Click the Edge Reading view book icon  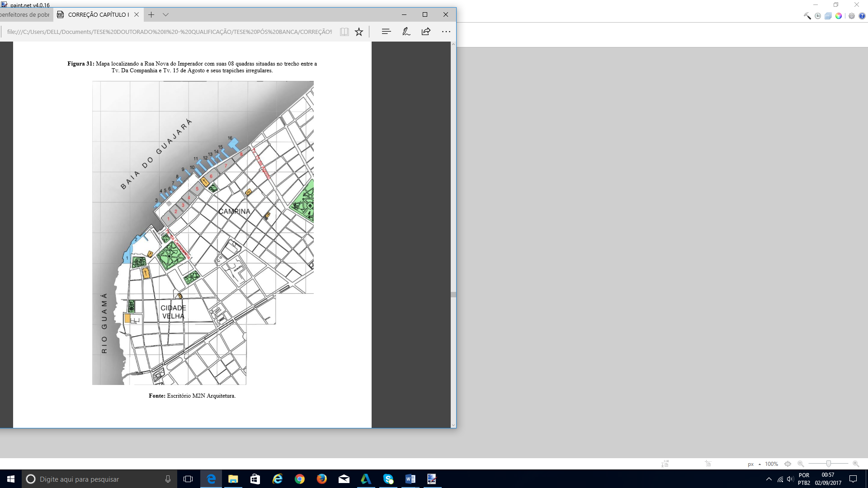click(x=344, y=32)
